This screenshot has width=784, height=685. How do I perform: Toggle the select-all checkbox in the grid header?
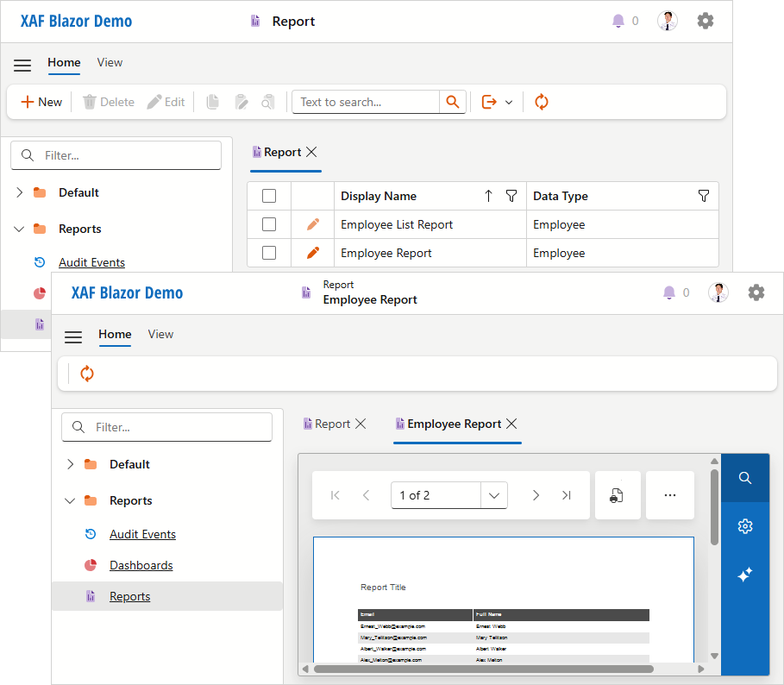pos(269,196)
